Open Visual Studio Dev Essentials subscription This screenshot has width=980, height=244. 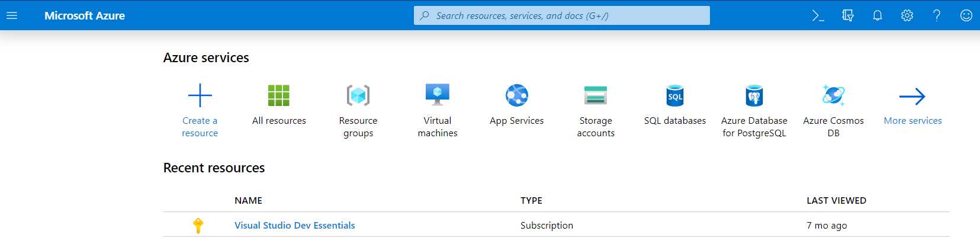pyautogui.click(x=295, y=226)
